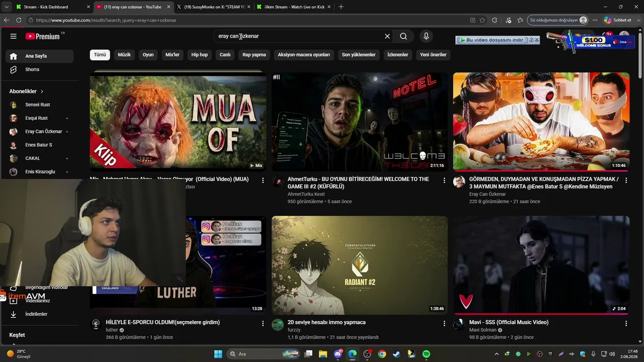Viewport: 644px width, 362px height.
Task: Go to the YouTube Premium logo home
Action: click(x=43, y=36)
